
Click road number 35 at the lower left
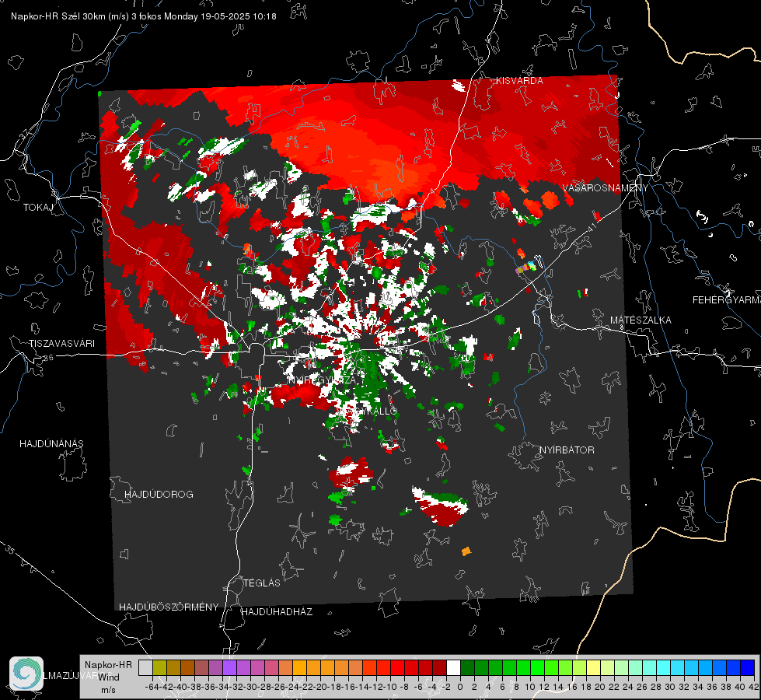[9, 550]
